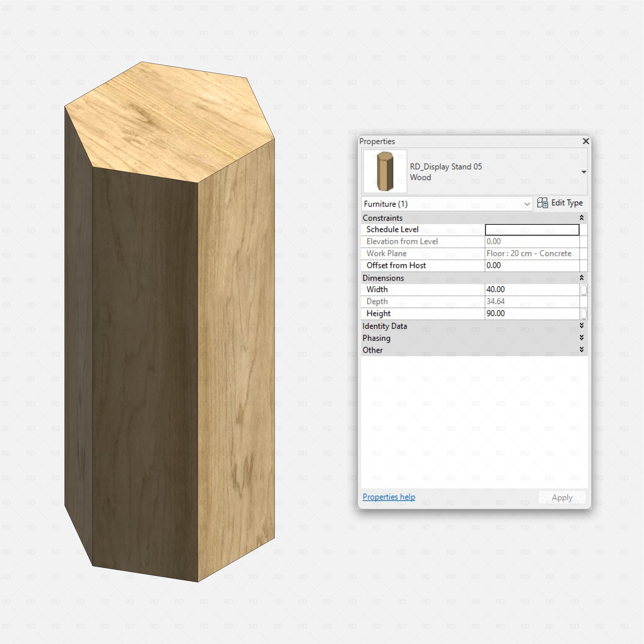Click the Properties panel title
The width and height of the screenshot is (644, 644).
(377, 141)
